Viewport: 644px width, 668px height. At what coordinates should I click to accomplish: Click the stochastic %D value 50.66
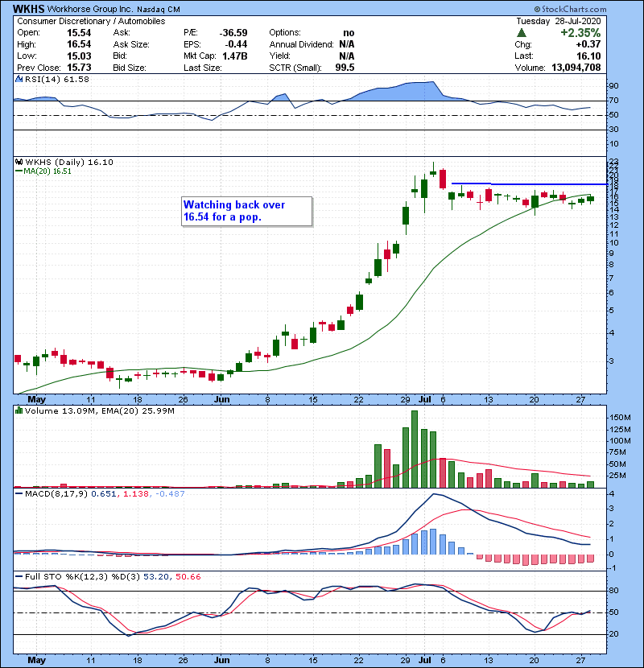[188, 576]
